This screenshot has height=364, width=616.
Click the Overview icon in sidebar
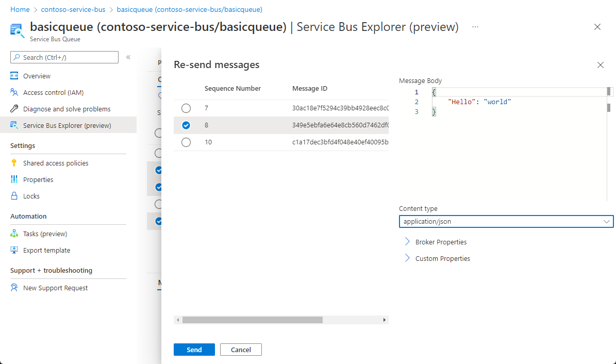pos(14,76)
